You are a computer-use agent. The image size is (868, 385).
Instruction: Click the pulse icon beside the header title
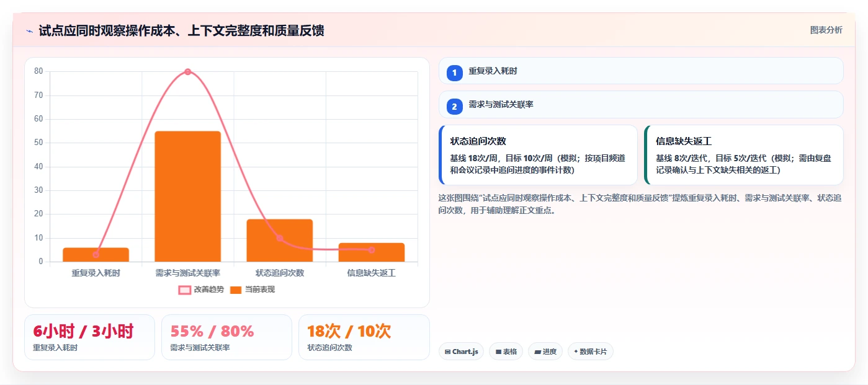coord(29,31)
